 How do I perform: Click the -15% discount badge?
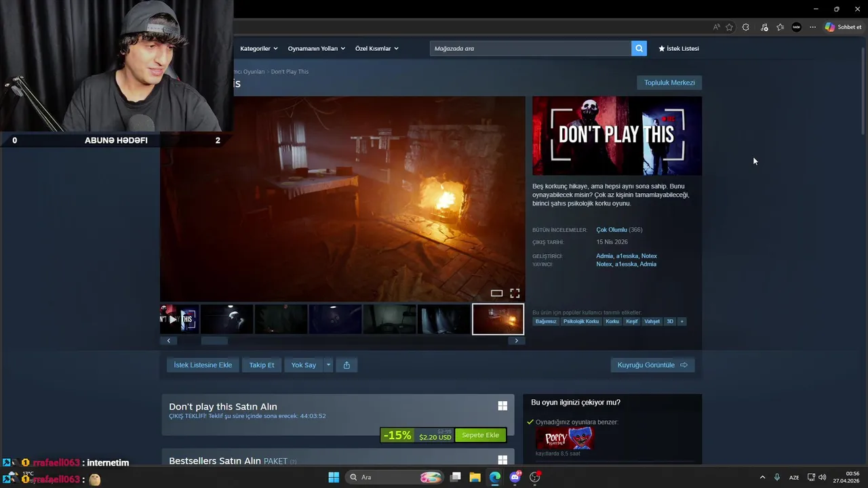397,435
